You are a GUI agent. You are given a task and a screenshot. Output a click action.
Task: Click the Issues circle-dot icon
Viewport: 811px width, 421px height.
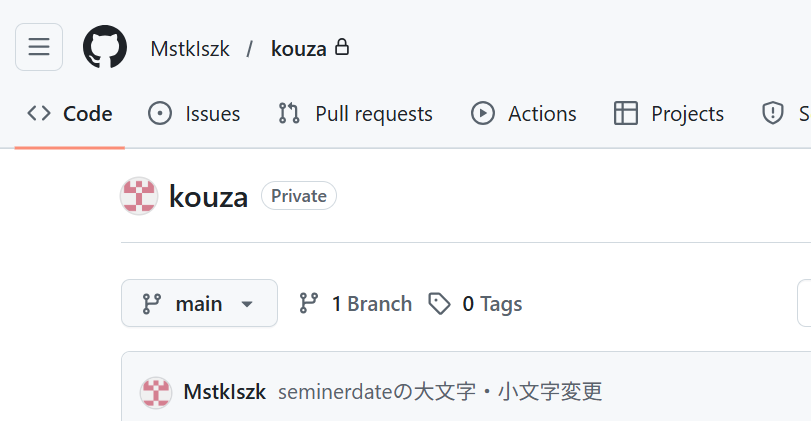pyautogui.click(x=160, y=113)
